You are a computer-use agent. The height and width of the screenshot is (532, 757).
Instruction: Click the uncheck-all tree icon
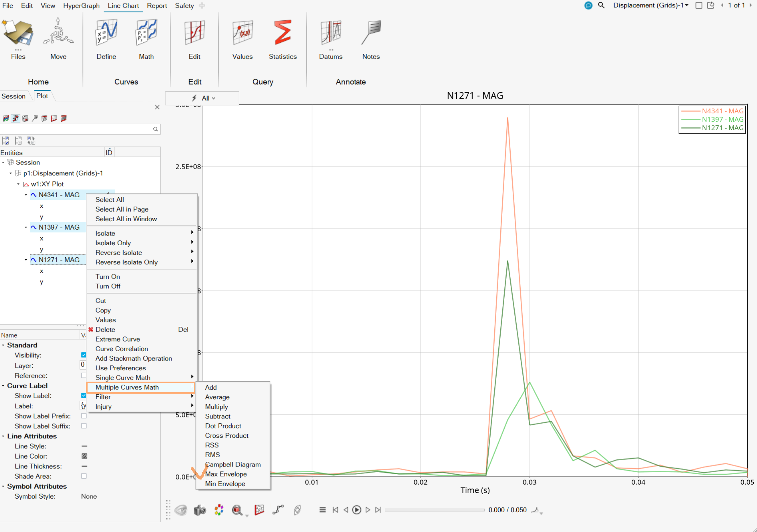pos(18,141)
